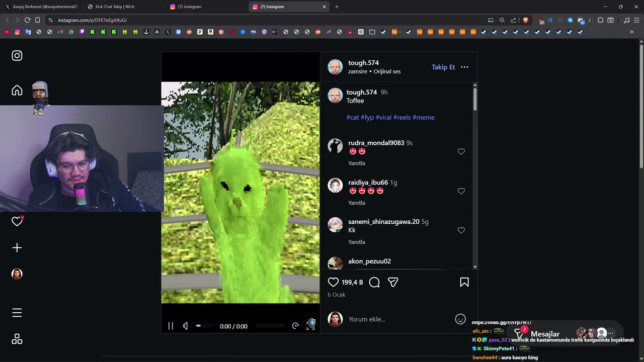Open the YouTube bookmark
This screenshot has width=644, height=362.
pos(7,32)
